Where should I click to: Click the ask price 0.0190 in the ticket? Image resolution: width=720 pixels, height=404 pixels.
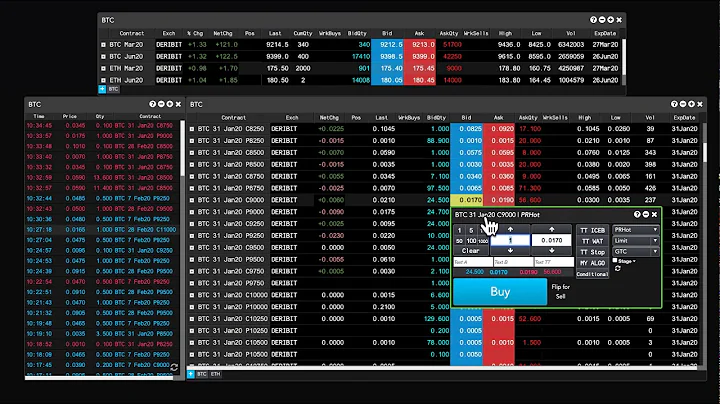528,272
